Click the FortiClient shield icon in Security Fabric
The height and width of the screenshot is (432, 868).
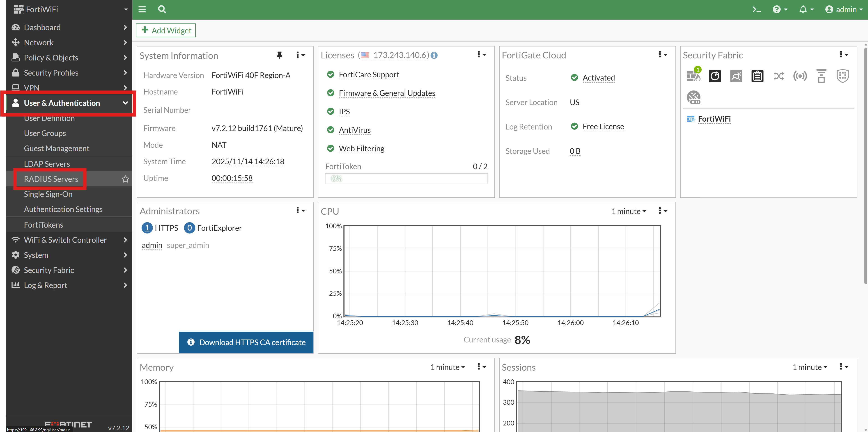[843, 76]
